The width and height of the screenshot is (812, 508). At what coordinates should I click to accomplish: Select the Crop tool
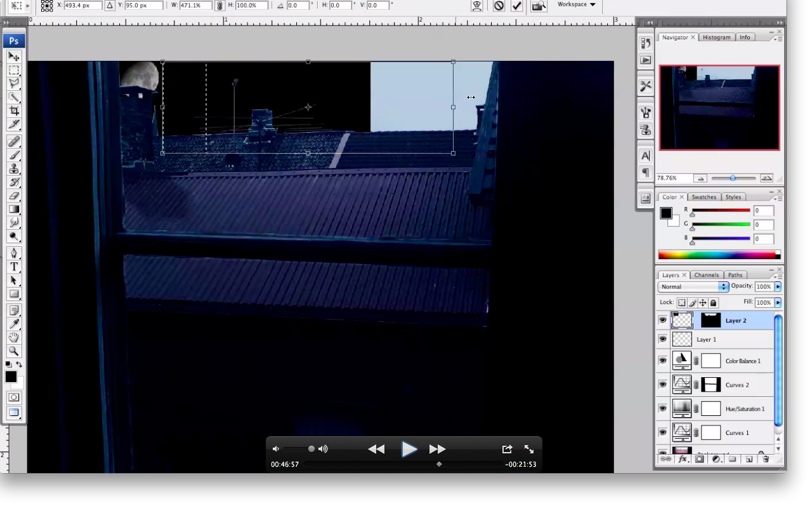(x=14, y=110)
